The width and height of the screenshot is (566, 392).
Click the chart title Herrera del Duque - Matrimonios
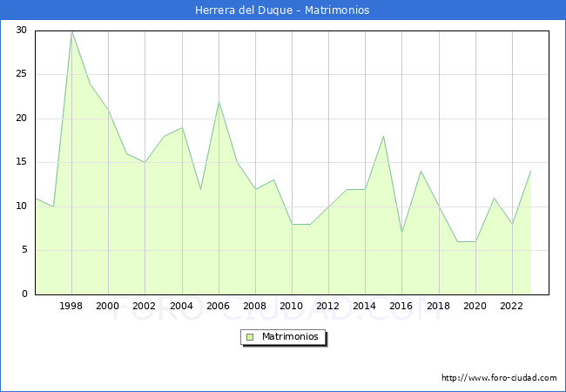tap(283, 10)
